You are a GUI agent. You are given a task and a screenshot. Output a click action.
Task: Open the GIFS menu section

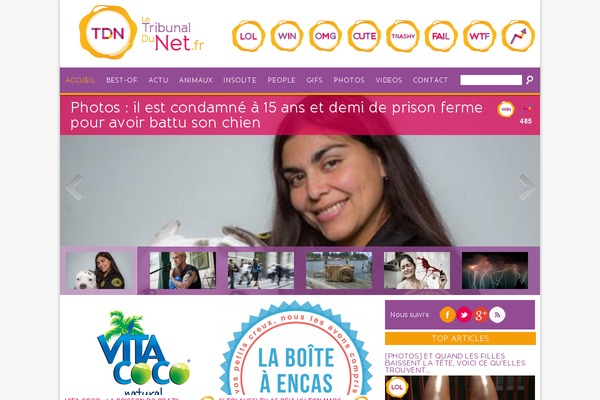(315, 80)
